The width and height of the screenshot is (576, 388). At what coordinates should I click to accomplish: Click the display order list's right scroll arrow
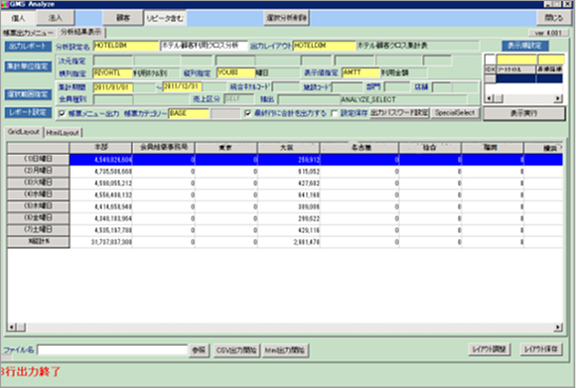pyautogui.click(x=558, y=98)
